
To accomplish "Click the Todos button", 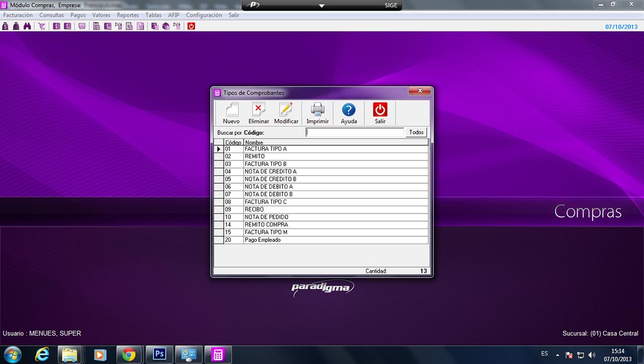I will [x=416, y=132].
